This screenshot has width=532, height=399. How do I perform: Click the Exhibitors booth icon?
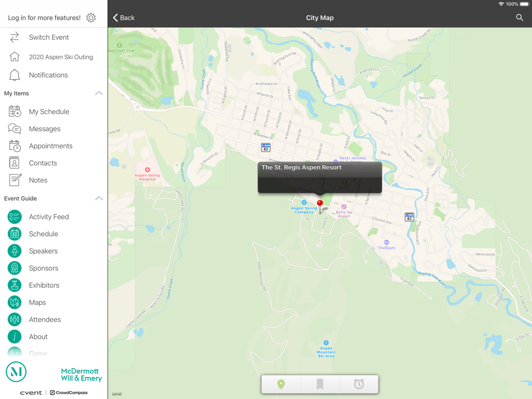[14, 285]
